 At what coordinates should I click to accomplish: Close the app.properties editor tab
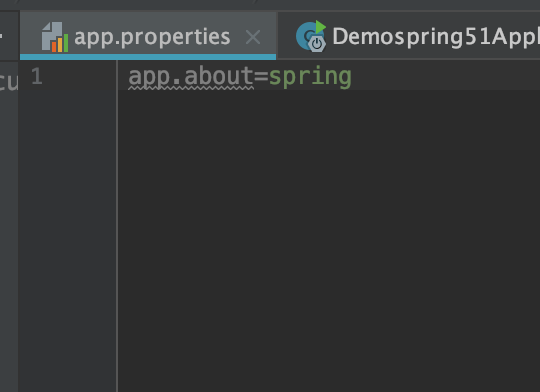point(253,37)
